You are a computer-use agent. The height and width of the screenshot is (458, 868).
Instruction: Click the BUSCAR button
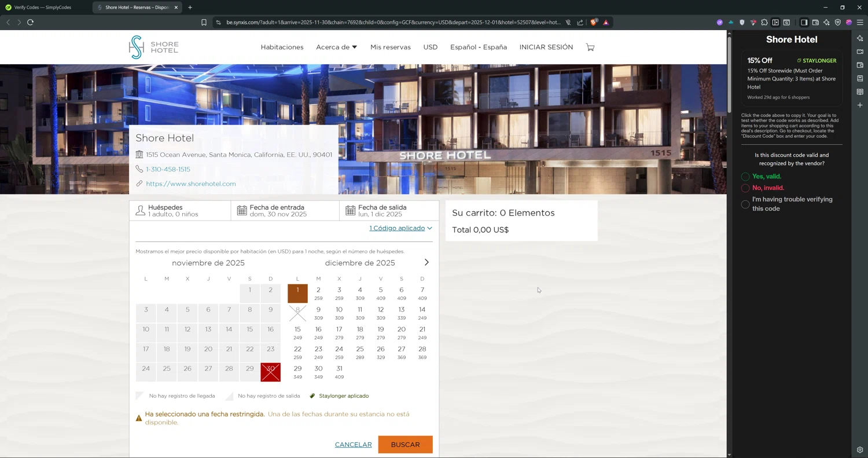(x=405, y=445)
